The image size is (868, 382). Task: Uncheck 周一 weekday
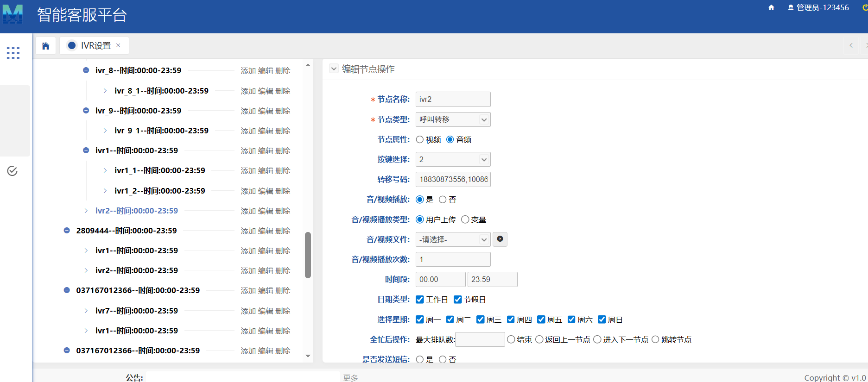click(420, 319)
